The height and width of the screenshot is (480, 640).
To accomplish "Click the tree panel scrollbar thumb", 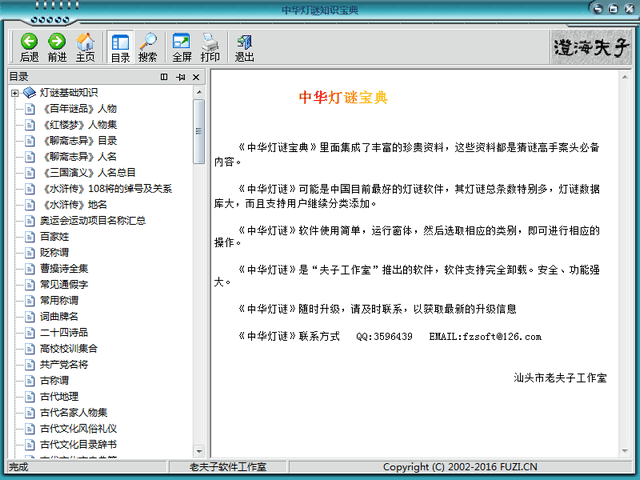I will coord(199,131).
